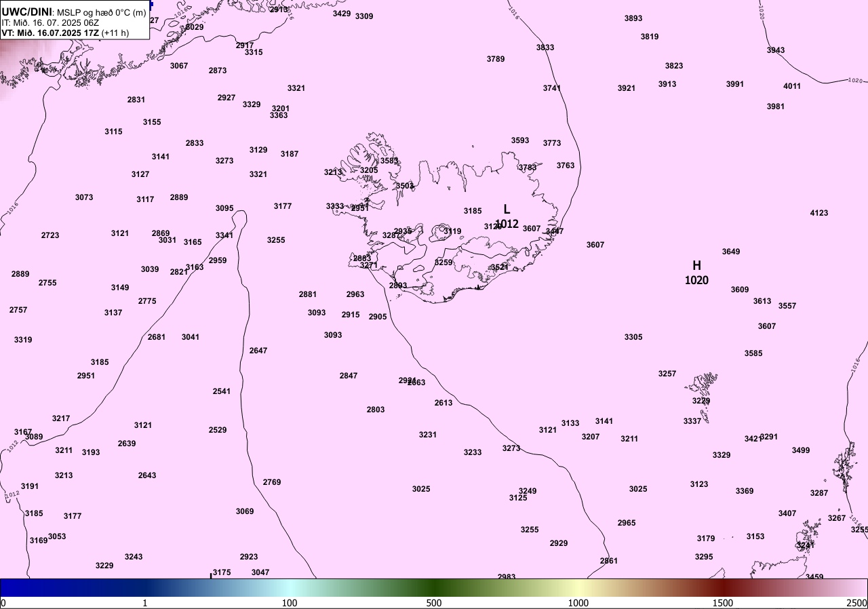Click the value 2847

point(349,376)
